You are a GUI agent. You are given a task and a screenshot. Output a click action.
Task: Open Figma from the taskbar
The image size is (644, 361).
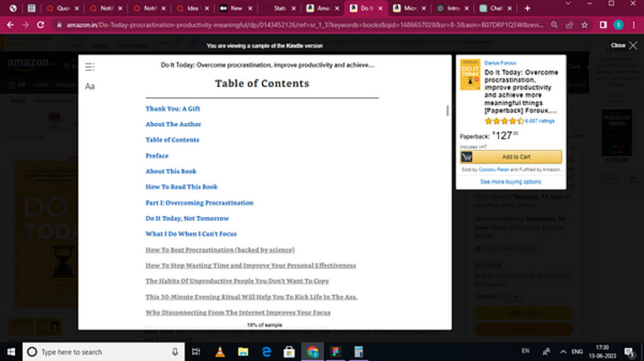[335, 352]
